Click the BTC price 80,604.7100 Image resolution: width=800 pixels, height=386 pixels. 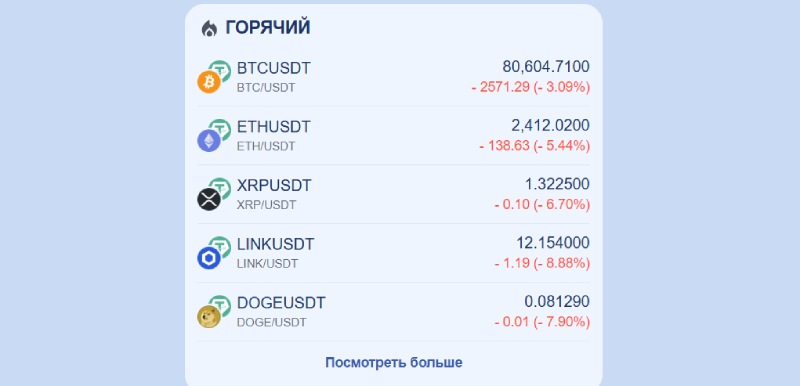[x=546, y=67]
